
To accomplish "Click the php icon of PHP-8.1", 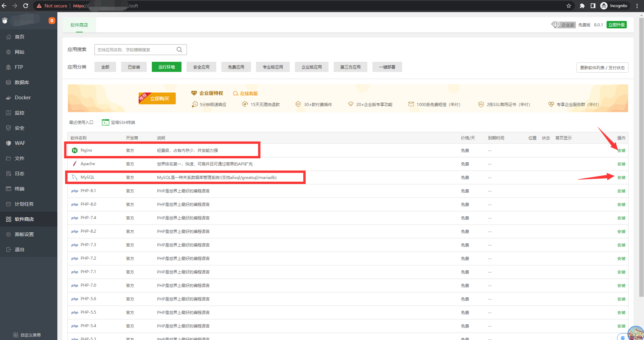I will click(75, 191).
